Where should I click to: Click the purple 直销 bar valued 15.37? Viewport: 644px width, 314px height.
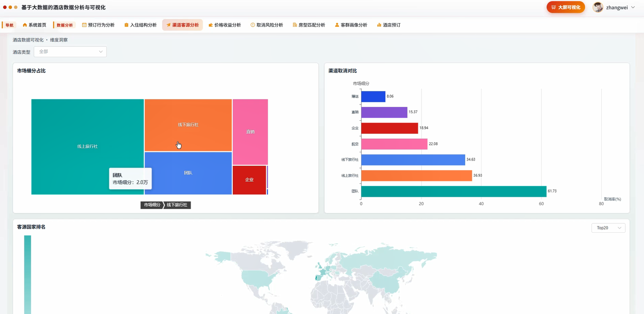click(384, 112)
